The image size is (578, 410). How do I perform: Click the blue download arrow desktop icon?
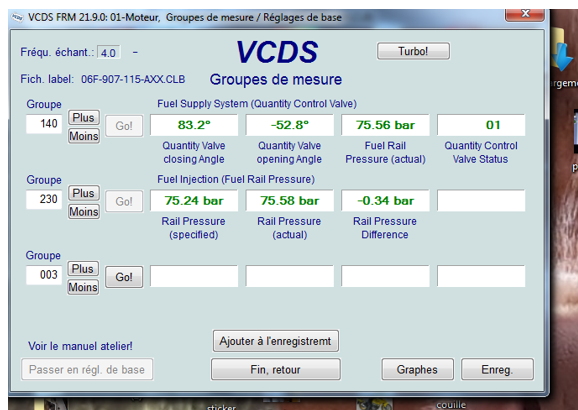pos(563,55)
